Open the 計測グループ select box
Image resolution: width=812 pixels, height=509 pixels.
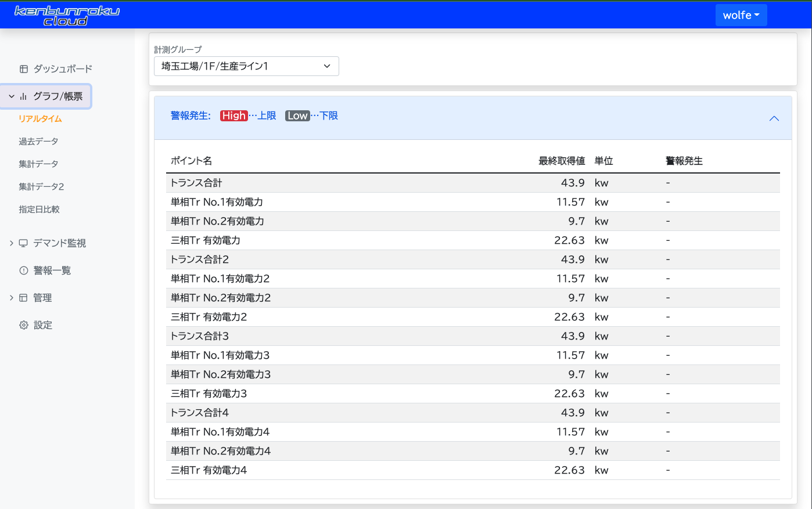pos(246,66)
